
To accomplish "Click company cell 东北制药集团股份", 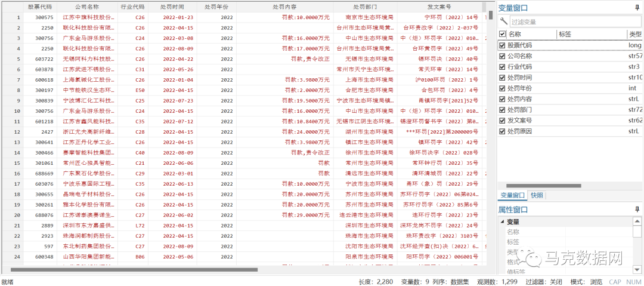I will click(x=87, y=247).
